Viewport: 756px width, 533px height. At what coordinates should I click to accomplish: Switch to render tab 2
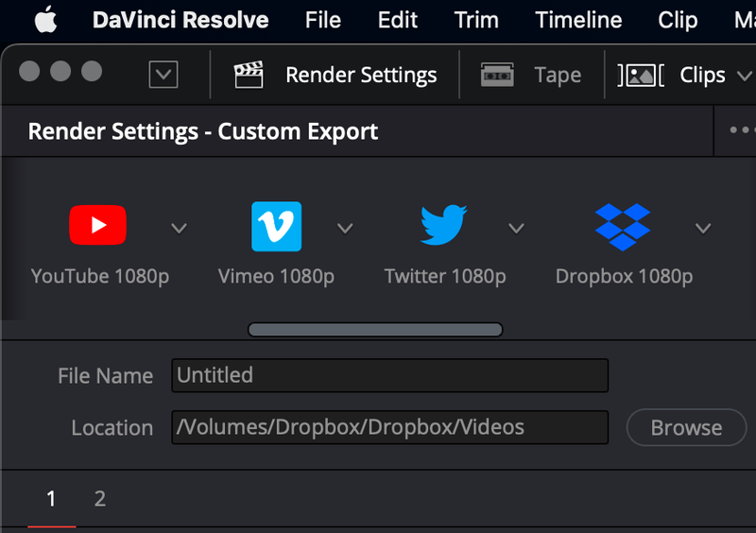99,499
